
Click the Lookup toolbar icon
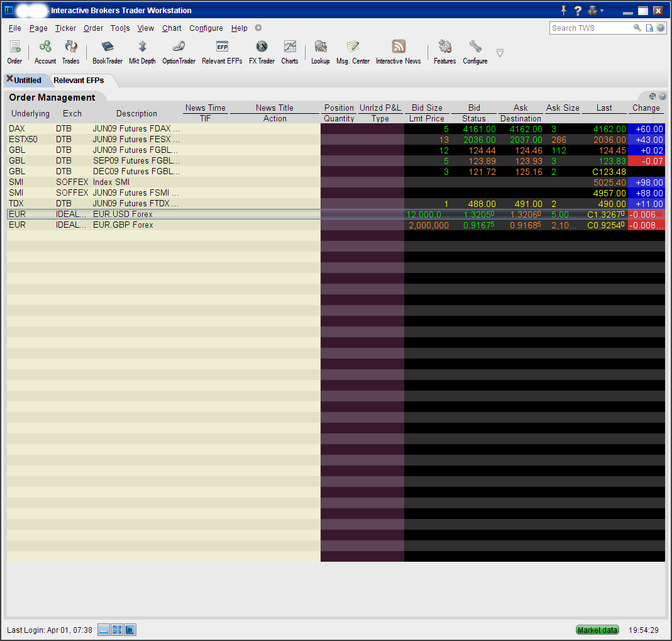click(x=321, y=52)
